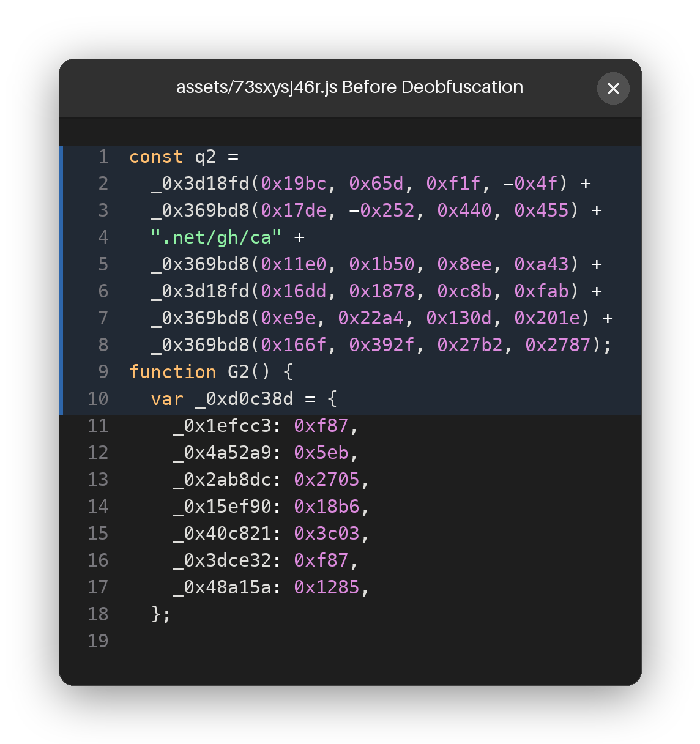Click key '_0x48a15a'
Screen dimensions: 700x744
tap(222, 587)
